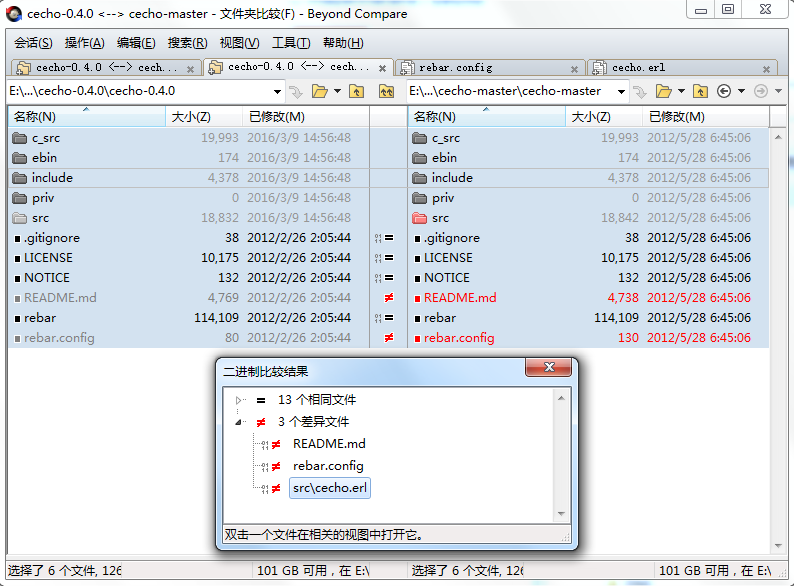Open the left browse-folder dropdown arrow
Screen dimensions: 794x586
coord(337,92)
